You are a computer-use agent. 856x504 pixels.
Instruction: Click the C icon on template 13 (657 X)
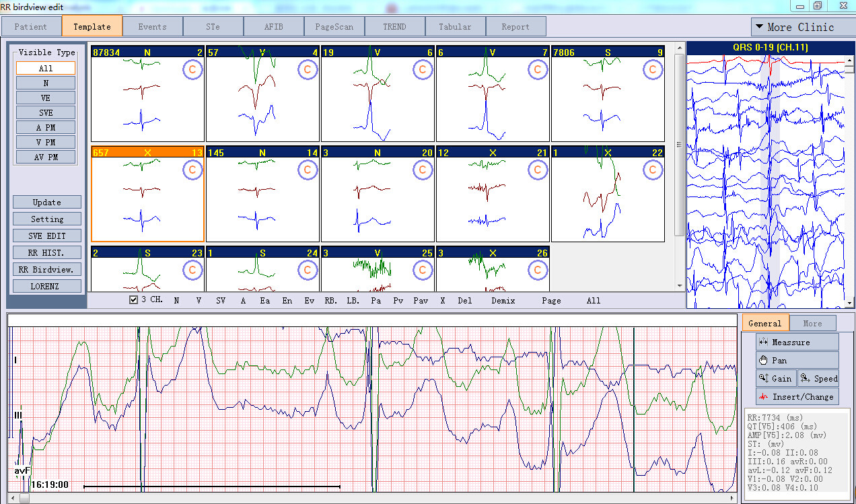point(192,170)
